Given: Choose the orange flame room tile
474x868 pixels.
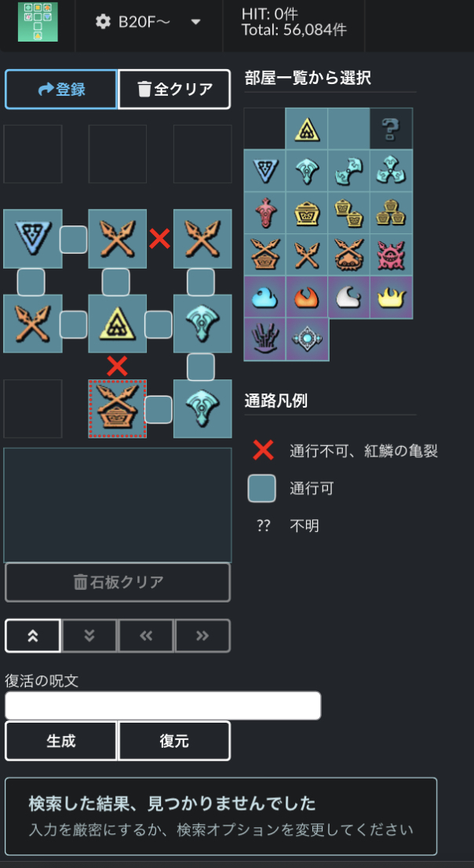Looking at the screenshot, I should pos(306,297).
